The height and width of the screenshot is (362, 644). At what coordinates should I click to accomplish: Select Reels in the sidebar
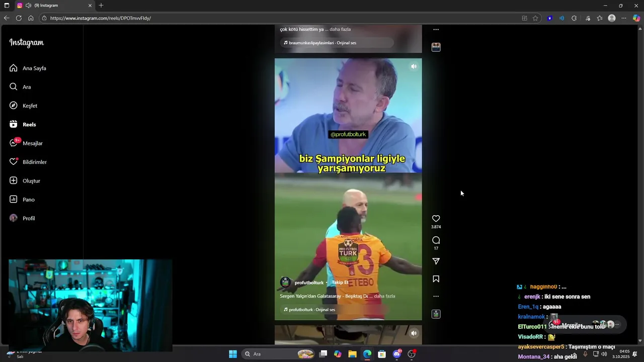click(x=23, y=124)
